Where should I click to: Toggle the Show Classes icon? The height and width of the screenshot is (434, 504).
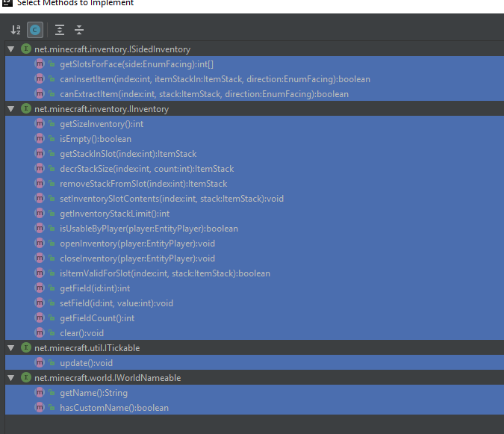pyautogui.click(x=34, y=30)
